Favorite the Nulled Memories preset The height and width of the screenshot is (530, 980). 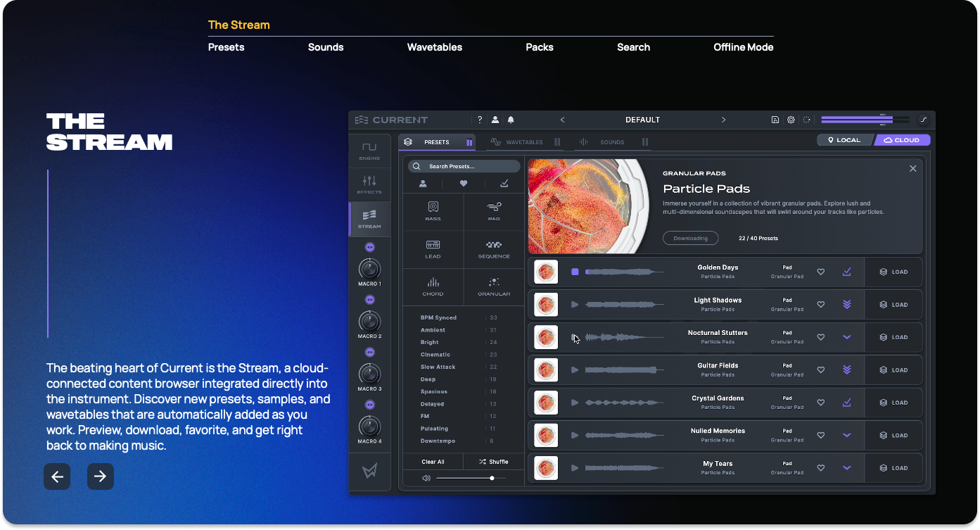(x=820, y=435)
